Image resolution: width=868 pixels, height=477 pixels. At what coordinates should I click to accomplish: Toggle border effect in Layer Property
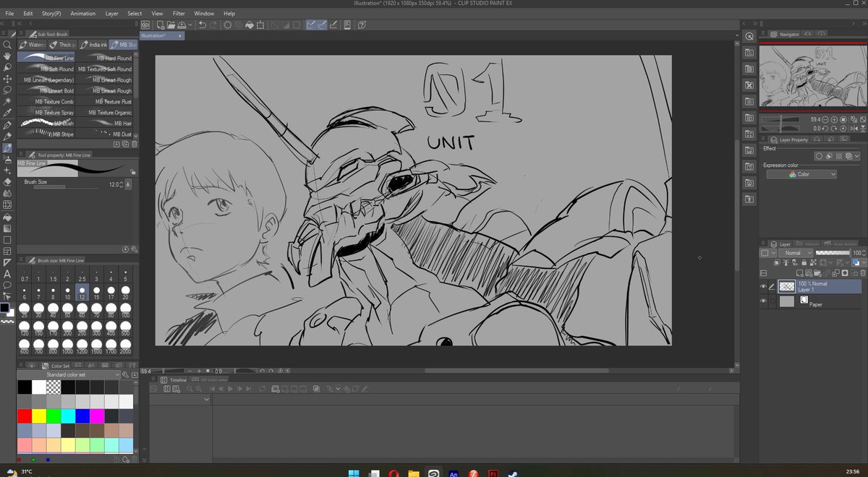click(x=819, y=155)
